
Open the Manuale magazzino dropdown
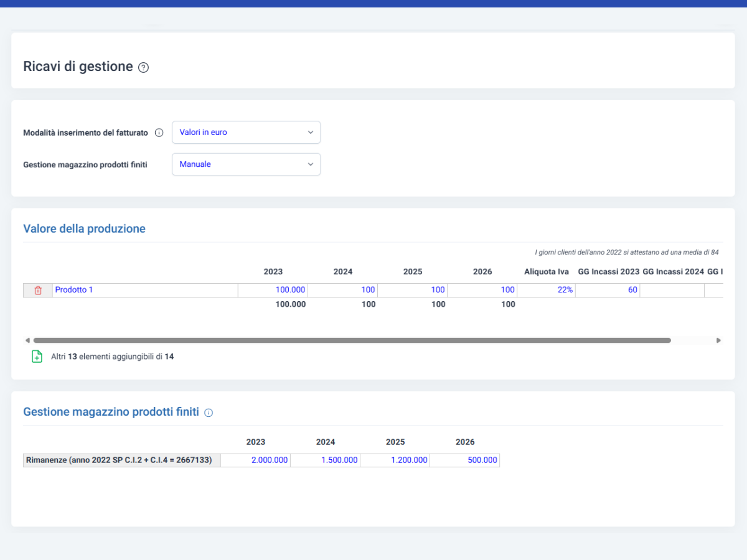[x=246, y=164]
